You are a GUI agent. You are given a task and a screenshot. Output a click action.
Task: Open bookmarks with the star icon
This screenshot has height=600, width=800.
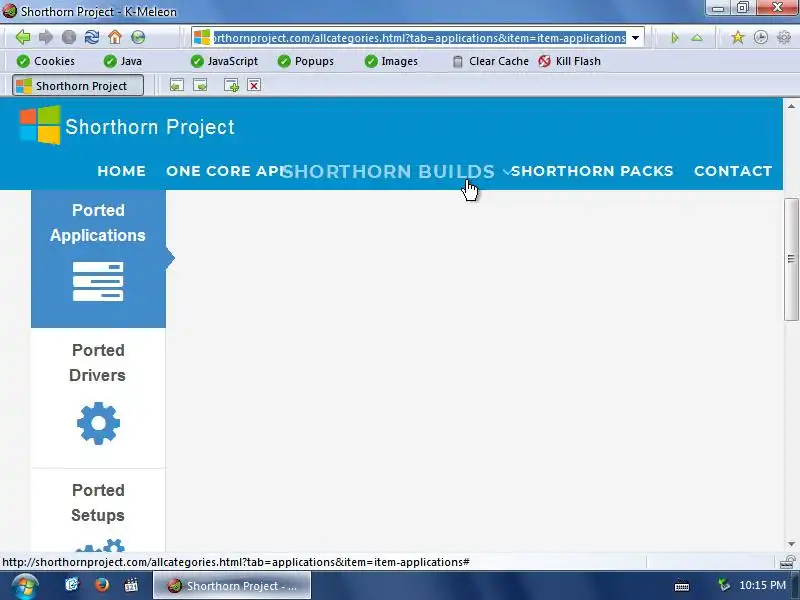(738, 37)
